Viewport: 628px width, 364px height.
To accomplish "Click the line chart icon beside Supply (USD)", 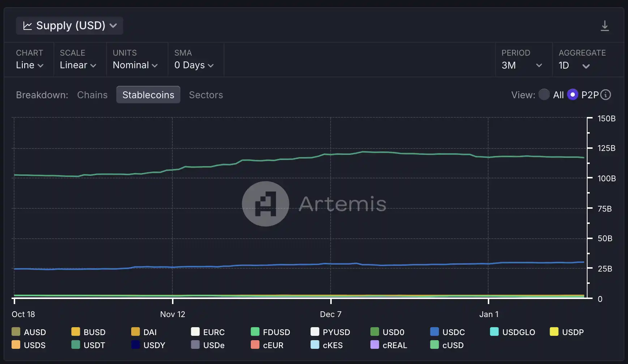I will (x=27, y=26).
